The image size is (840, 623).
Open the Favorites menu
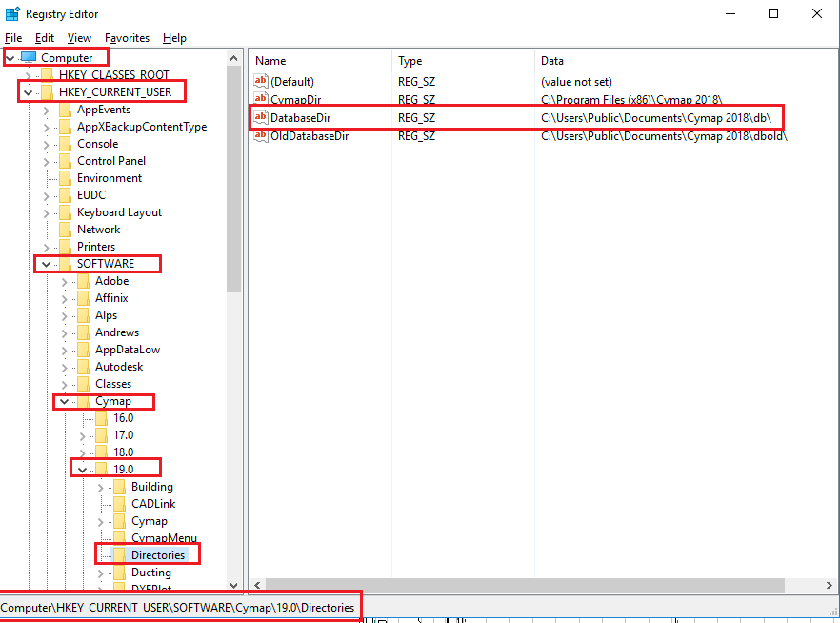pos(127,38)
